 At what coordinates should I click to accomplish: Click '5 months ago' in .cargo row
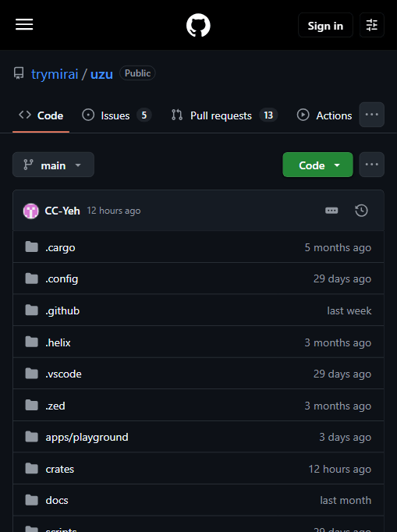click(x=338, y=248)
